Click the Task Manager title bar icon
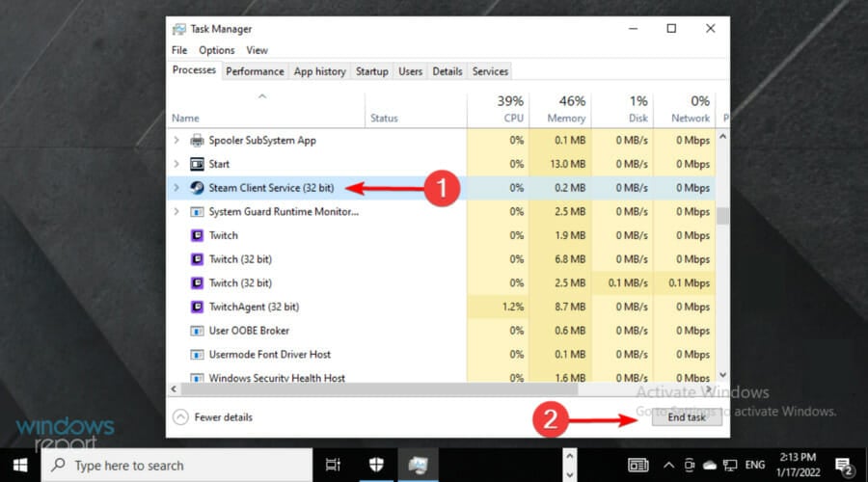Image resolution: width=868 pixels, height=482 pixels. click(x=178, y=29)
